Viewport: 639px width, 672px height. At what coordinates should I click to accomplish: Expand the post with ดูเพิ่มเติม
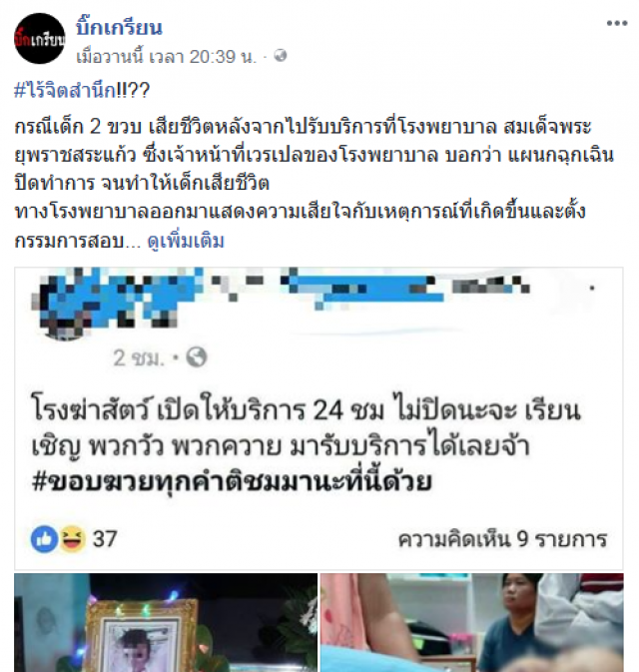click(186, 242)
